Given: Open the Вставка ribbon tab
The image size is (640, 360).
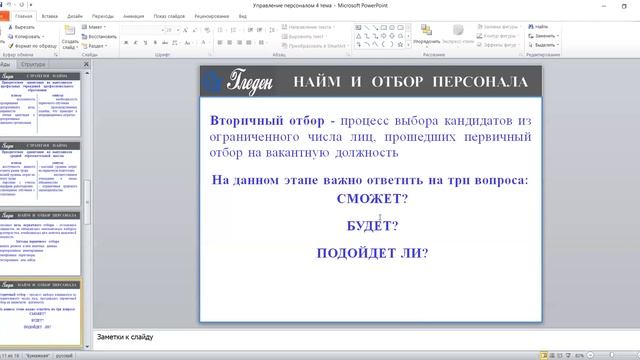Looking at the screenshot, I should (49, 16).
